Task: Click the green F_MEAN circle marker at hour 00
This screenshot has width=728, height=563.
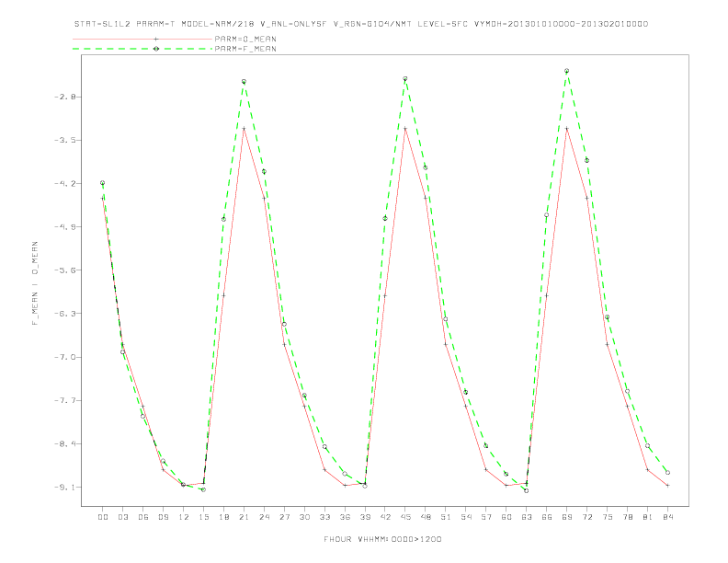Action: click(x=103, y=183)
